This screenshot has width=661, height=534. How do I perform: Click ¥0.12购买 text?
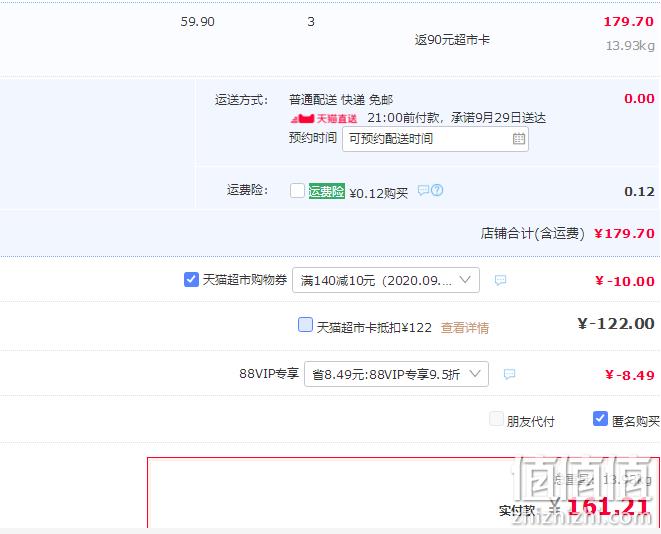pos(379,193)
